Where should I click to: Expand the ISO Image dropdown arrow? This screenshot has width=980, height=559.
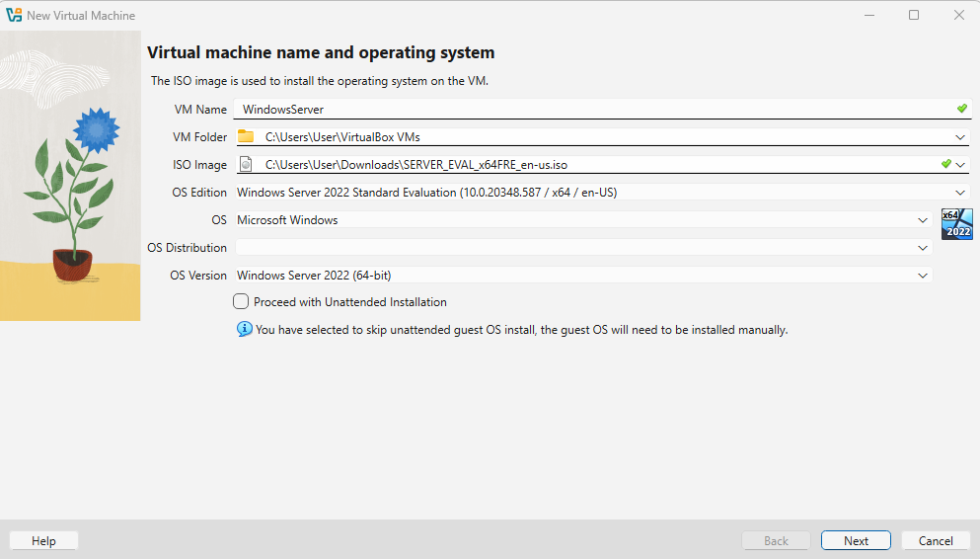point(960,165)
